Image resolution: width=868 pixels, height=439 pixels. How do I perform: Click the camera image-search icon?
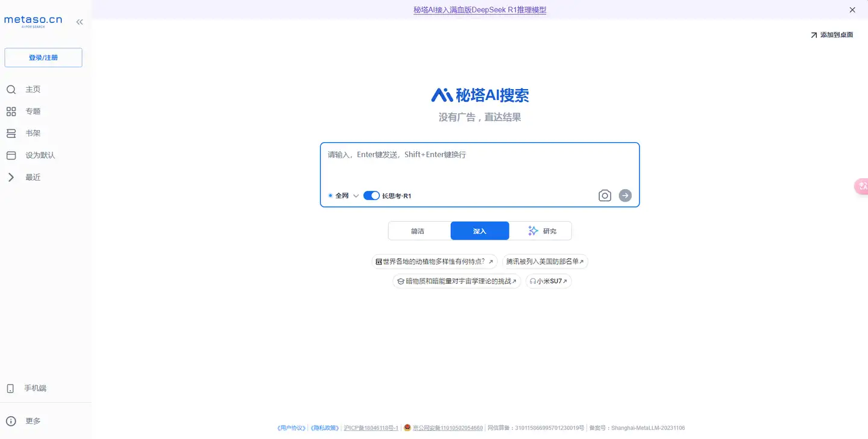605,196
